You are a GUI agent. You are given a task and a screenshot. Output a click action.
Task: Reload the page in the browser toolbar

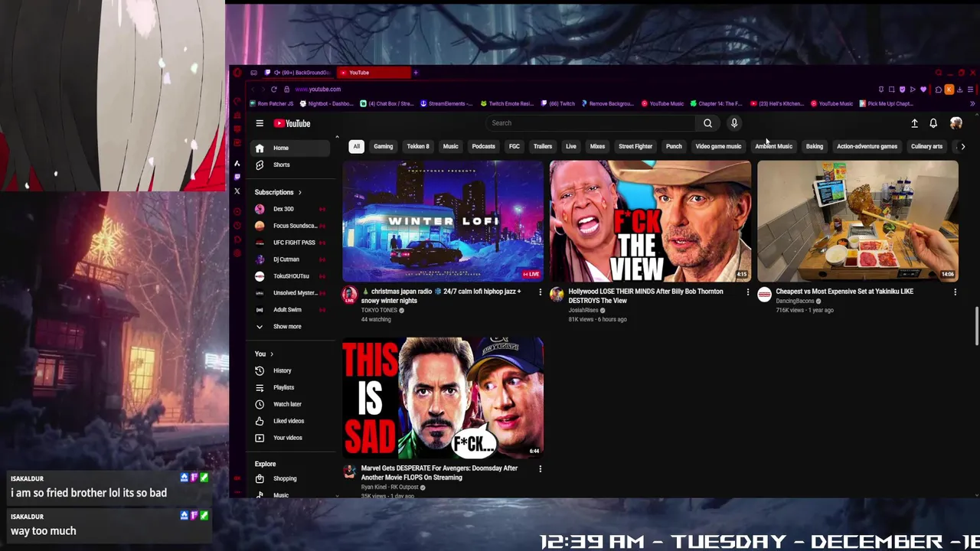(273, 89)
